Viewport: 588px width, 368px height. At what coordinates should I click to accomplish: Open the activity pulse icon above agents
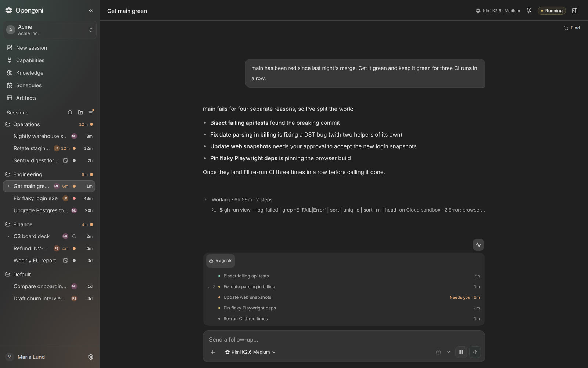pyautogui.click(x=478, y=245)
